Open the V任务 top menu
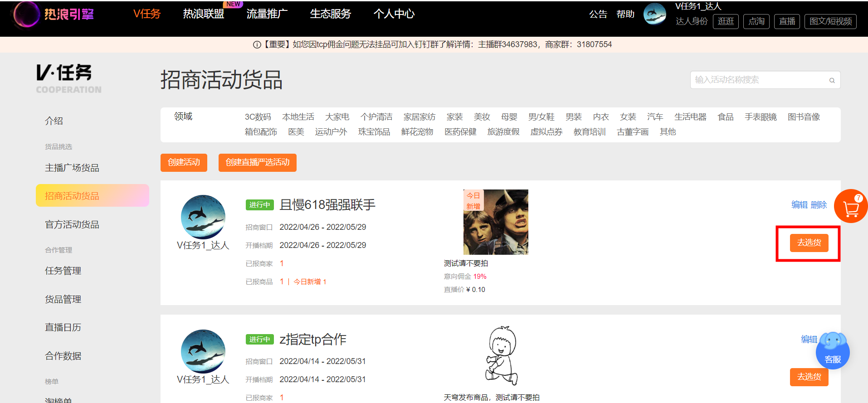This screenshot has width=868, height=403. click(147, 14)
